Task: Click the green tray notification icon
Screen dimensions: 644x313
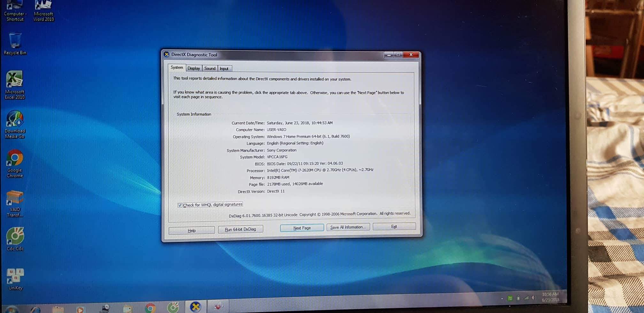Action: coord(510,298)
